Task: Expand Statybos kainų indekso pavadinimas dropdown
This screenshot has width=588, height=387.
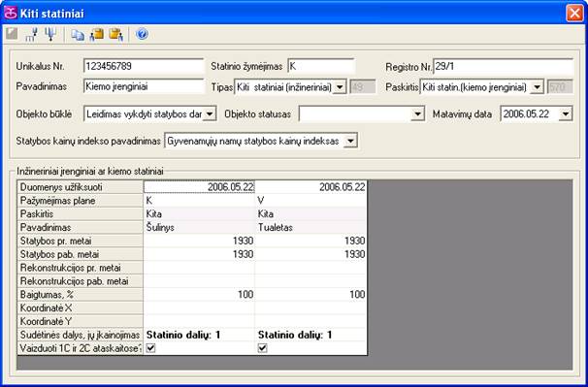Action: (350, 142)
